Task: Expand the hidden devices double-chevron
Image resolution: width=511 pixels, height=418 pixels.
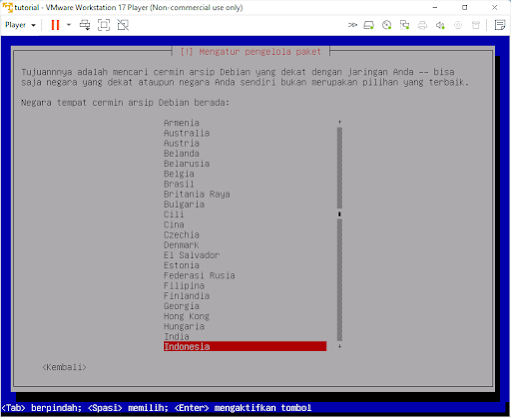Action: pos(352,25)
